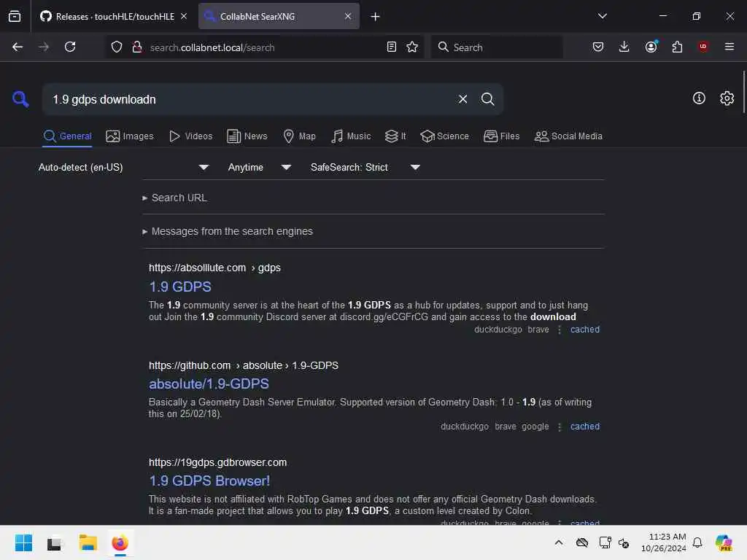Open a new browser tab
Image resolution: width=747 pixels, height=560 pixels.
pos(376,17)
